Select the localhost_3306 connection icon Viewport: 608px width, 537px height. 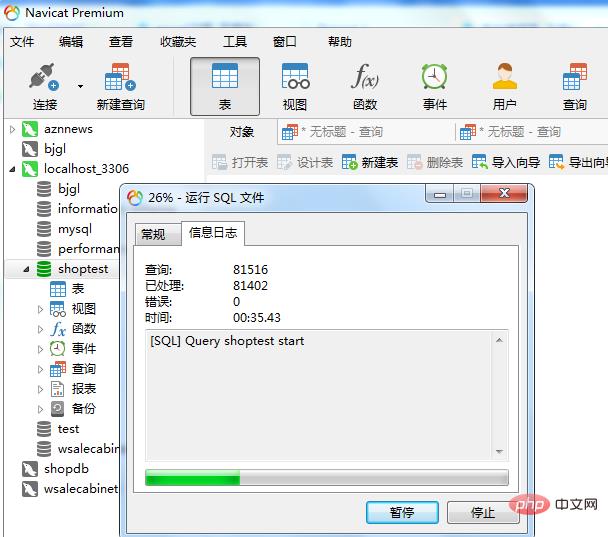(30, 169)
